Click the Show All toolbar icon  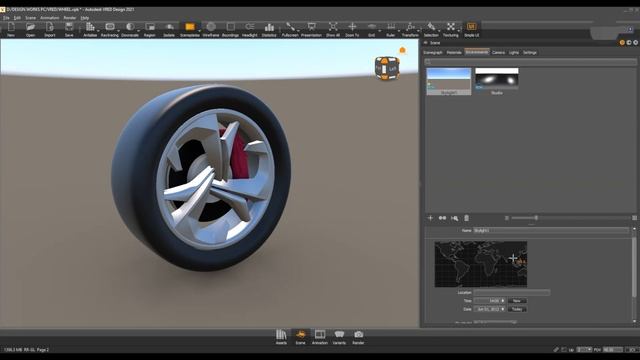[x=333, y=27]
